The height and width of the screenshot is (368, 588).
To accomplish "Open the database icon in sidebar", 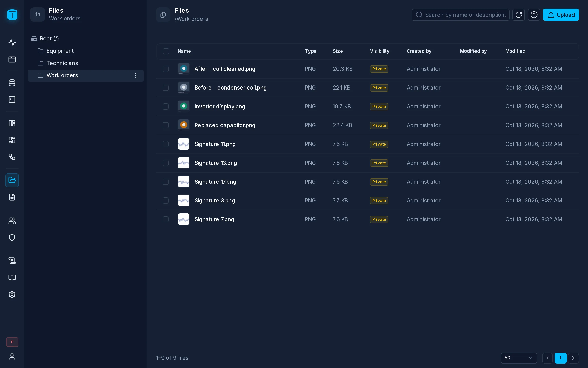I will [x=12, y=83].
